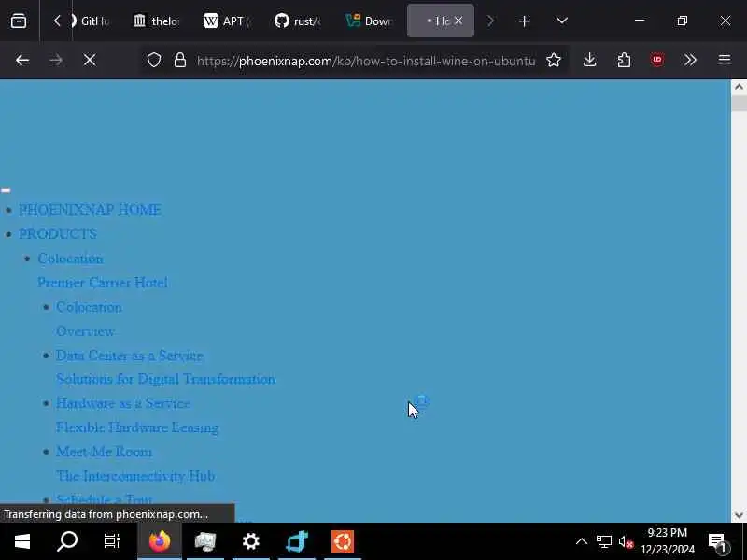
Task: Switch to the Down tab
Action: pyautogui.click(x=370, y=21)
